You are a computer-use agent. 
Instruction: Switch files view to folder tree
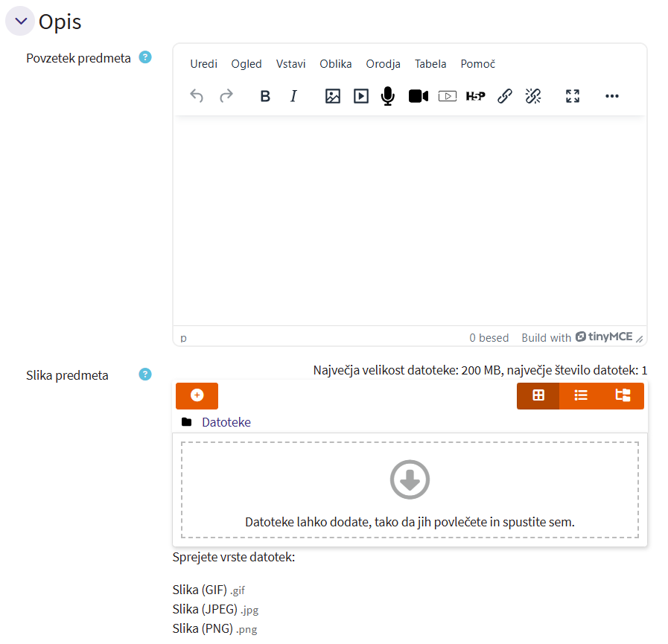click(x=623, y=395)
